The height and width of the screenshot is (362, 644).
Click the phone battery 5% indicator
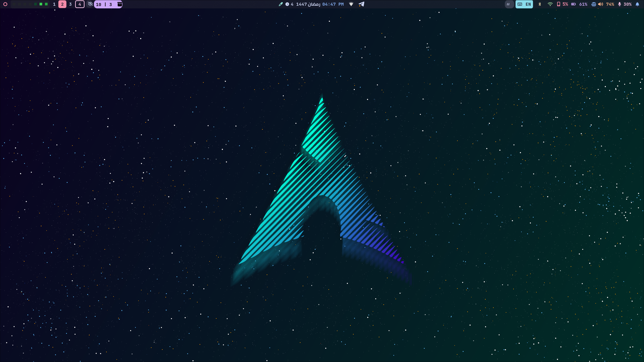point(561,4)
